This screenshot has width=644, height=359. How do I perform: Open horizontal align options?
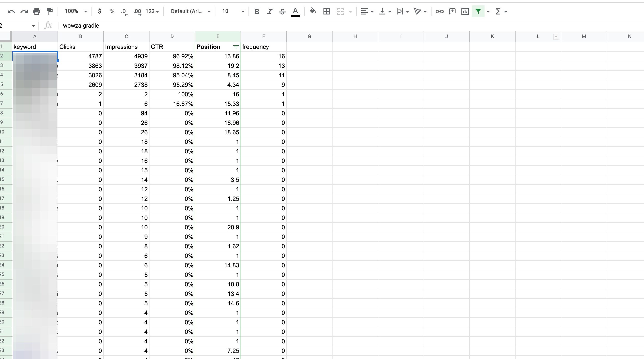[367, 12]
